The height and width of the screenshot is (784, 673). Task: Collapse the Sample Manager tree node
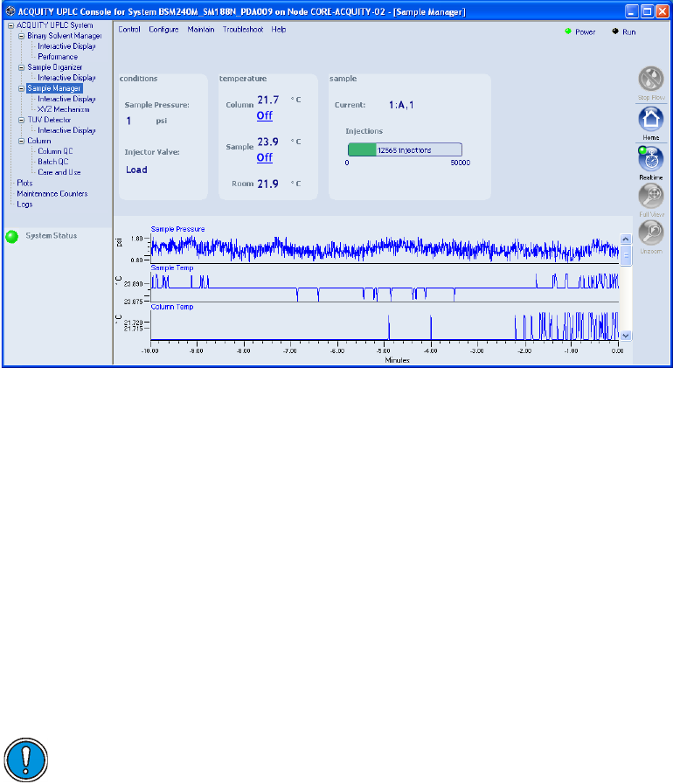[22, 88]
